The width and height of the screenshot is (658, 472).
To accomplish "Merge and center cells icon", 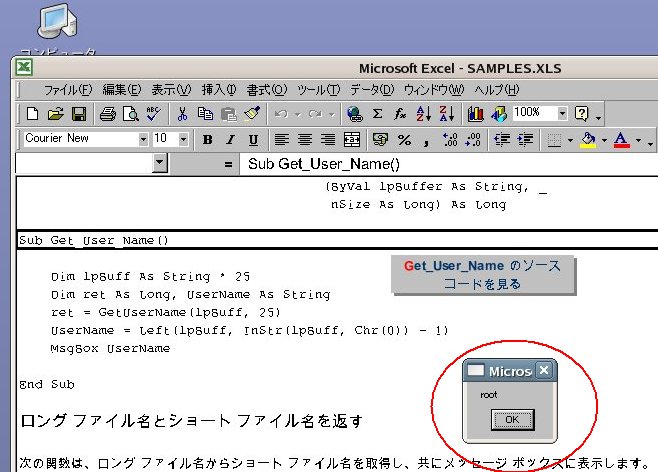I will [x=352, y=139].
